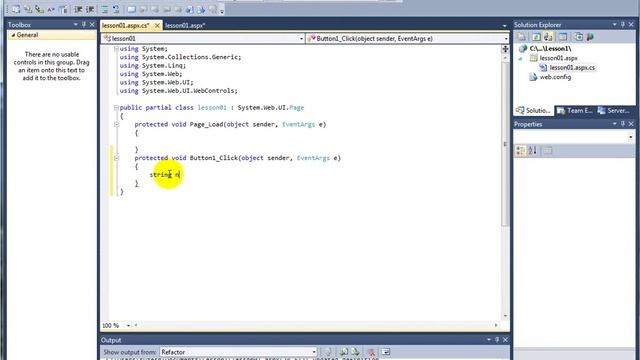Open the active documents list dropdown
Image resolution: width=640 pixels, height=360 pixels.
click(504, 25)
